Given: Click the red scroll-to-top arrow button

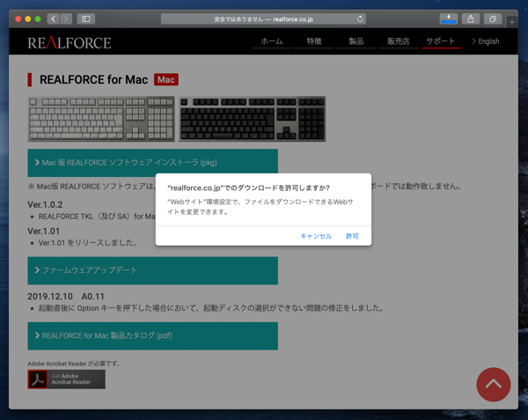Looking at the screenshot, I should 494,384.
